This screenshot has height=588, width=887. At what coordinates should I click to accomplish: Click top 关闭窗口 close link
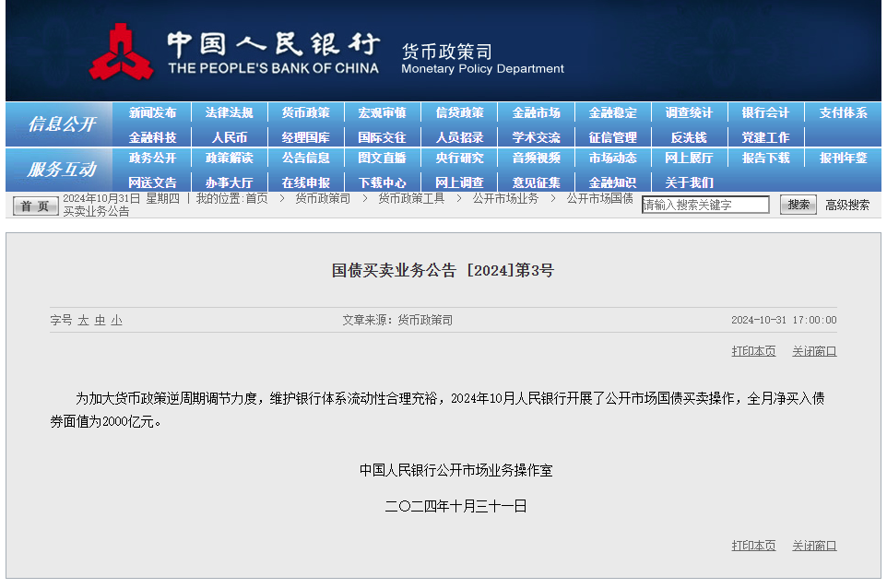(x=814, y=351)
